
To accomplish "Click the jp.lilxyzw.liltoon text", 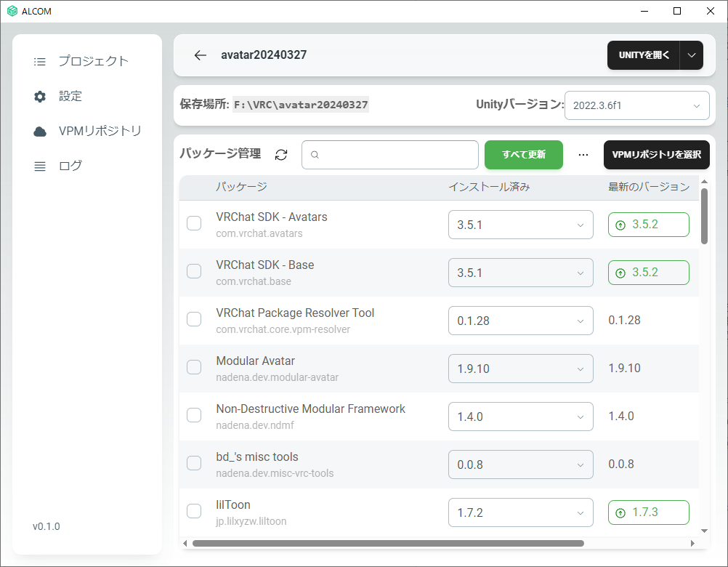I will pyautogui.click(x=251, y=521).
